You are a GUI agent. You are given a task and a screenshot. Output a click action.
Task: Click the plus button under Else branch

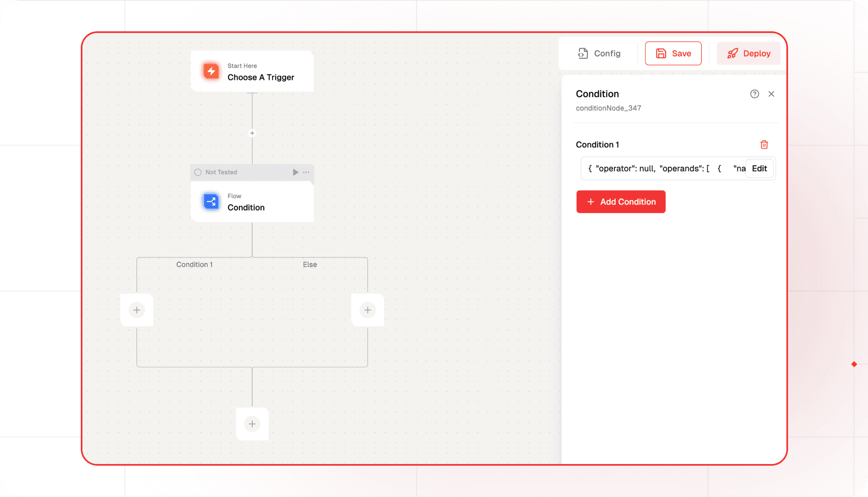[x=367, y=309]
